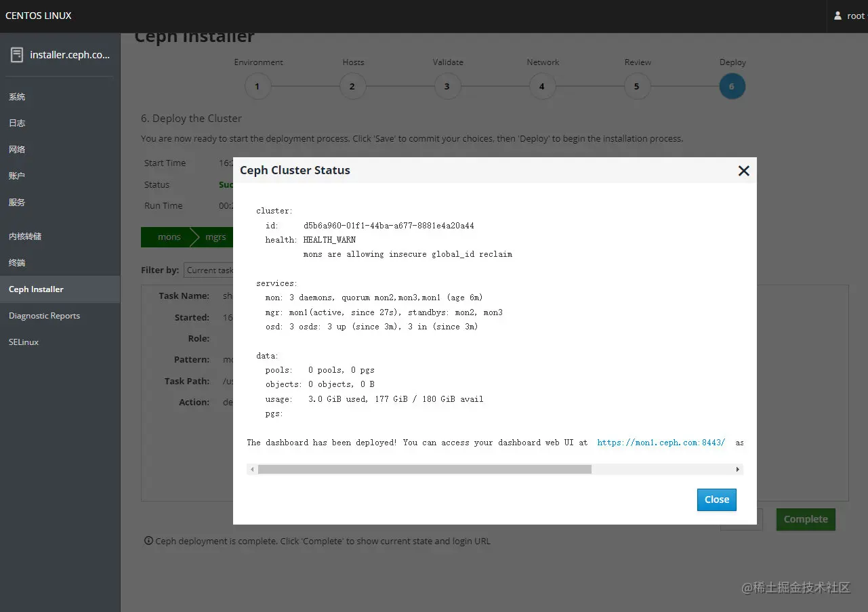Go to step 3 Validate circle
868x612 pixels.
pyautogui.click(x=447, y=87)
